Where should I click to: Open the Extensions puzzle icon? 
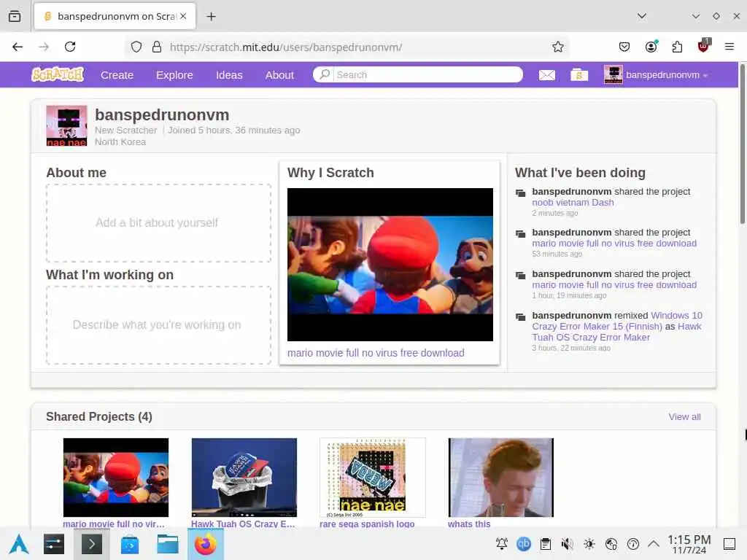tap(677, 47)
